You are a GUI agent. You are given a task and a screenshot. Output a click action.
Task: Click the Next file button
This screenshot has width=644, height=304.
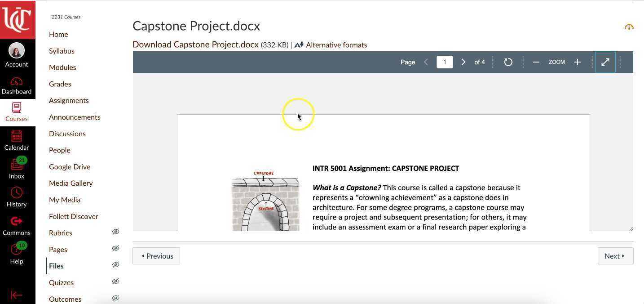615,256
